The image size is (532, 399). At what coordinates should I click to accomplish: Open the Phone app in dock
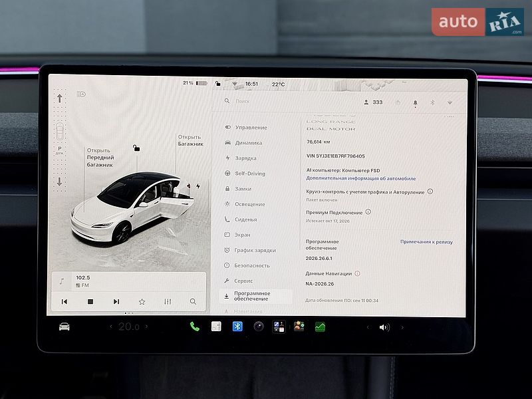click(195, 327)
